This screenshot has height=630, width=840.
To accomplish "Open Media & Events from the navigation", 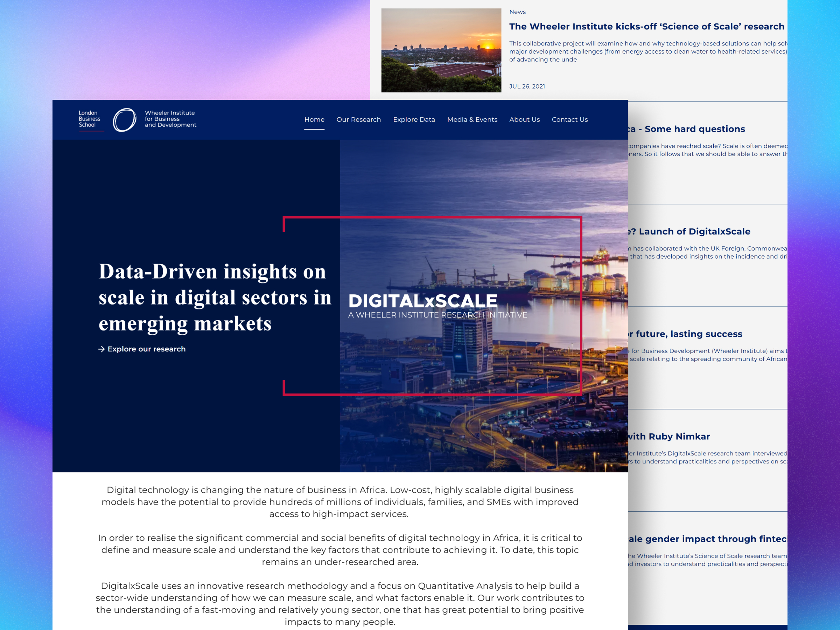I will [472, 120].
